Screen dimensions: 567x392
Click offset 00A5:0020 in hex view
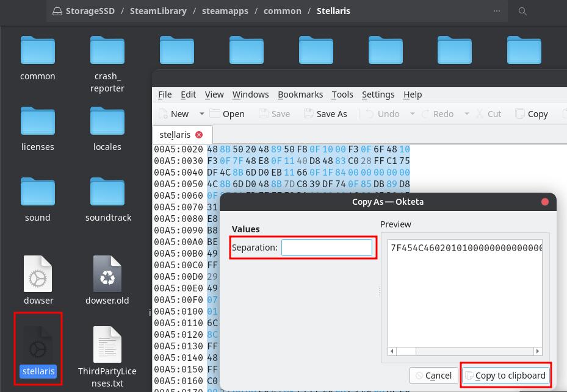click(178, 149)
